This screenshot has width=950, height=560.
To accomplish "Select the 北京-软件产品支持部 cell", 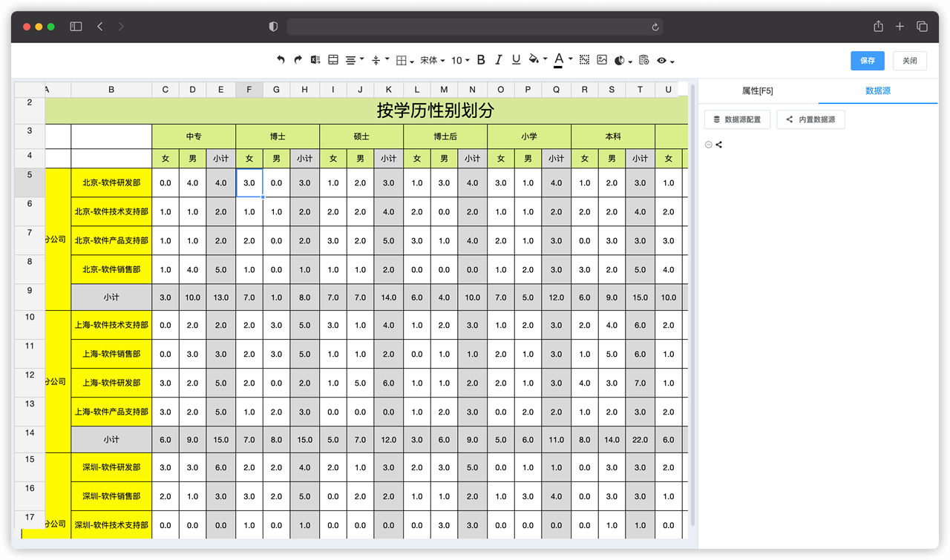I will [111, 240].
